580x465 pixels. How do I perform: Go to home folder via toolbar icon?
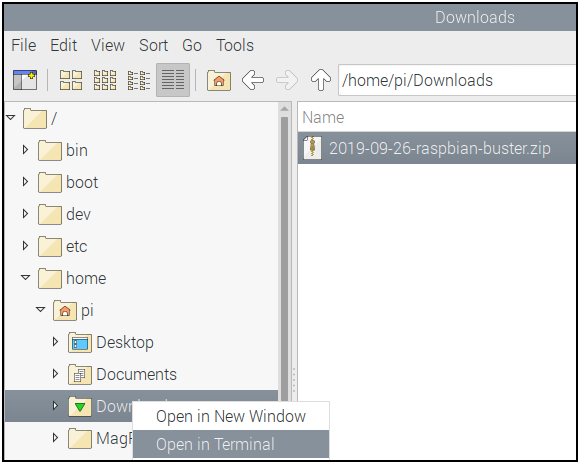point(219,80)
